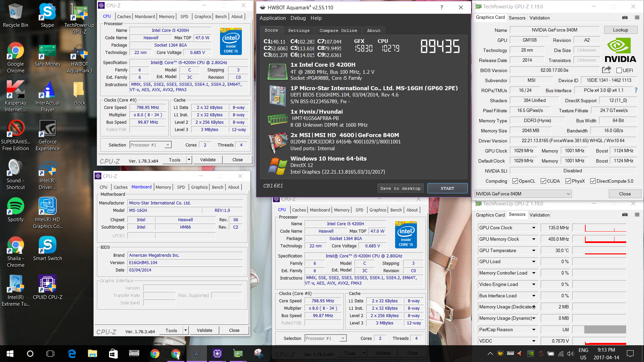644x362 pixels.
Task: Open TechPowerUp GPU-Z desktop shortcut
Action: (79, 19)
